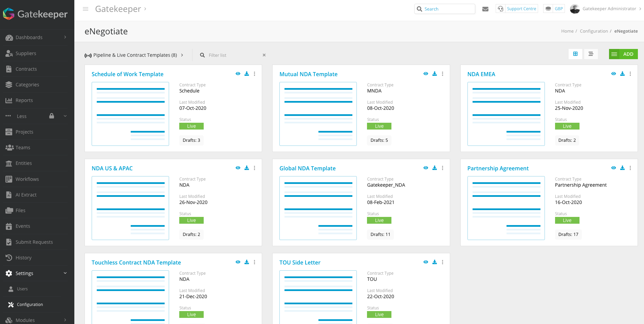Open Pipeline & Live Contract Templates filter dropdown
The height and width of the screenshot is (324, 644).
coord(134,55)
